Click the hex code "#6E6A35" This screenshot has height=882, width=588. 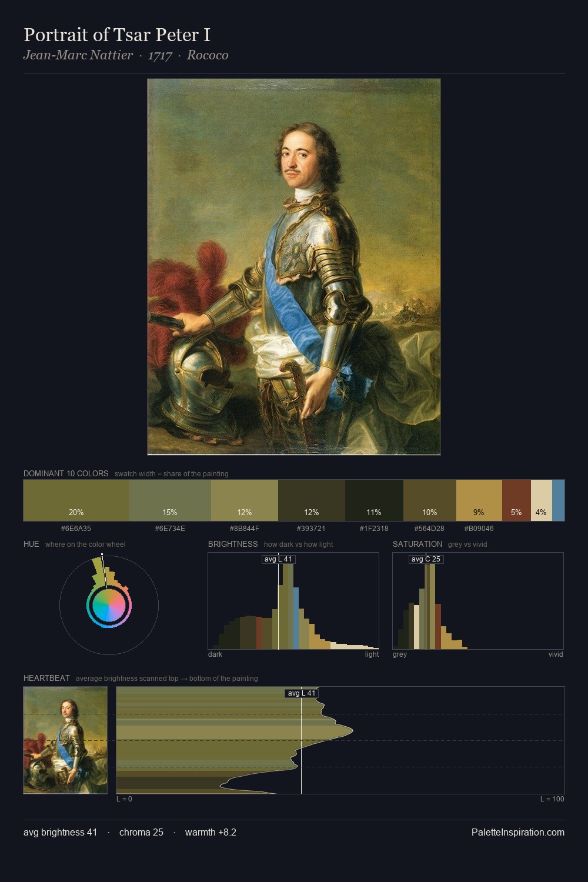click(76, 529)
